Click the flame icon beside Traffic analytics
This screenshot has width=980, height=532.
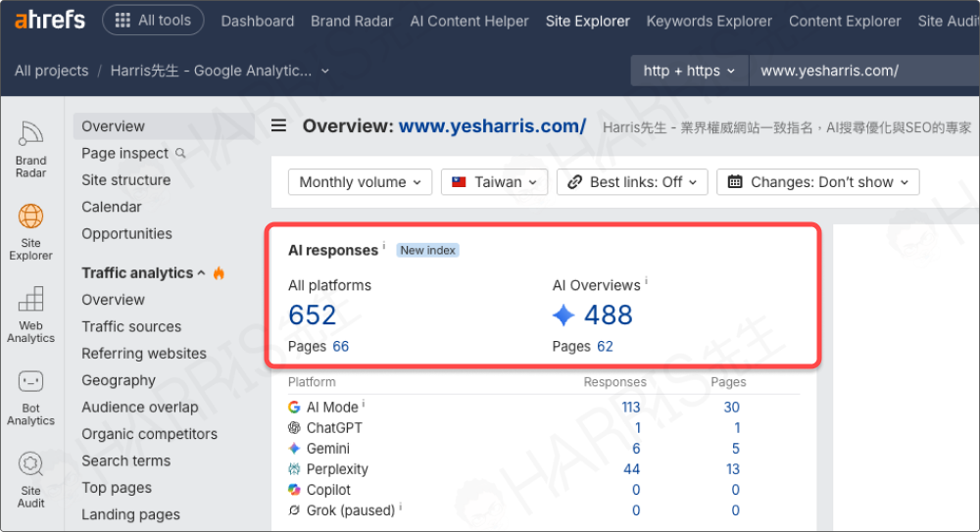pos(219,273)
